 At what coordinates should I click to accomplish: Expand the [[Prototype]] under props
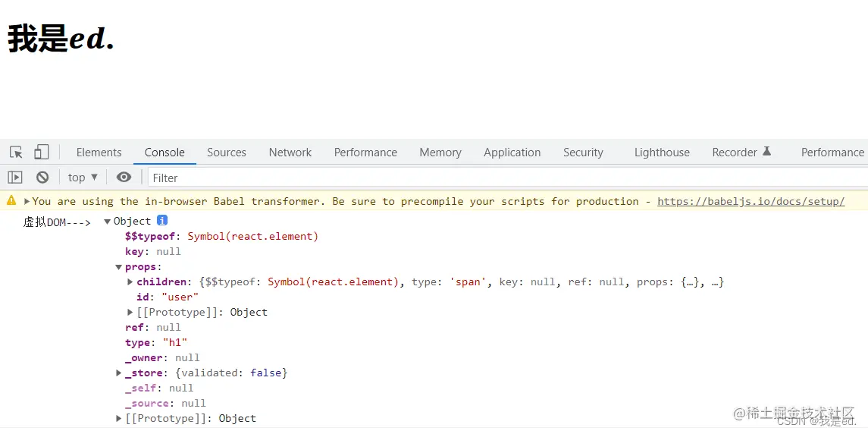pyautogui.click(x=130, y=312)
